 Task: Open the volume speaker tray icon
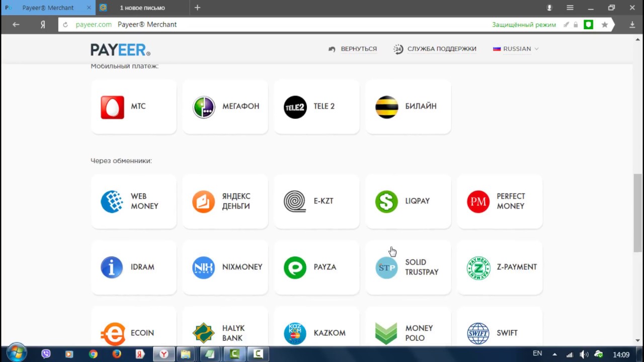pos(584,354)
